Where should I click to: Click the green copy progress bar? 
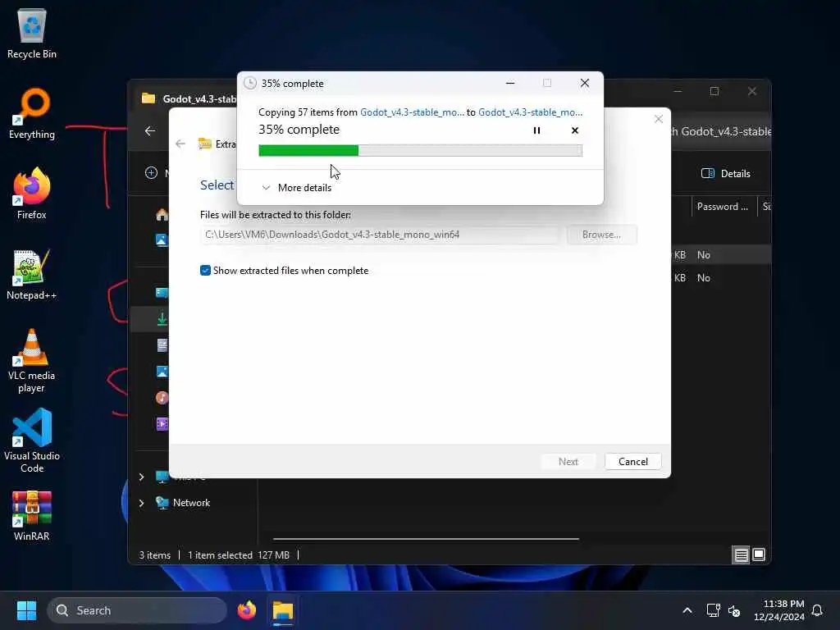(x=420, y=151)
